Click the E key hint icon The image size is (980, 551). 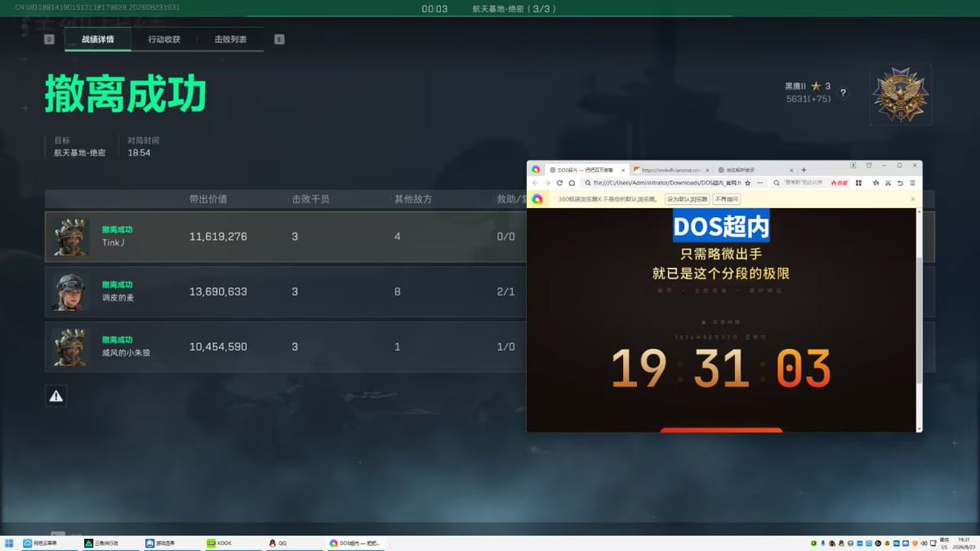pyautogui.click(x=279, y=39)
